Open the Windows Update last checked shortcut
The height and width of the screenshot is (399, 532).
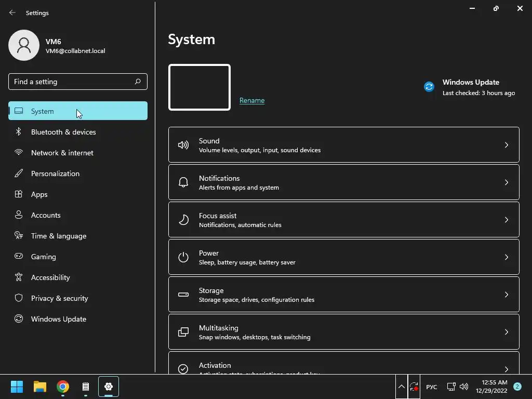pos(470,87)
